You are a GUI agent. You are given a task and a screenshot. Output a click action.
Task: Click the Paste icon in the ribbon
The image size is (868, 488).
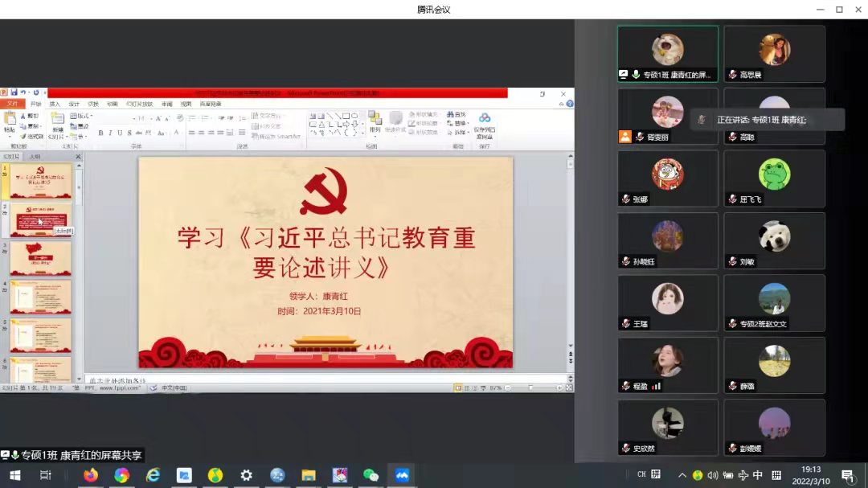tap(10, 121)
